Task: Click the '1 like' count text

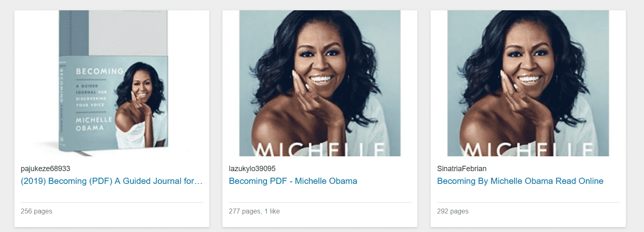Action: (x=272, y=211)
